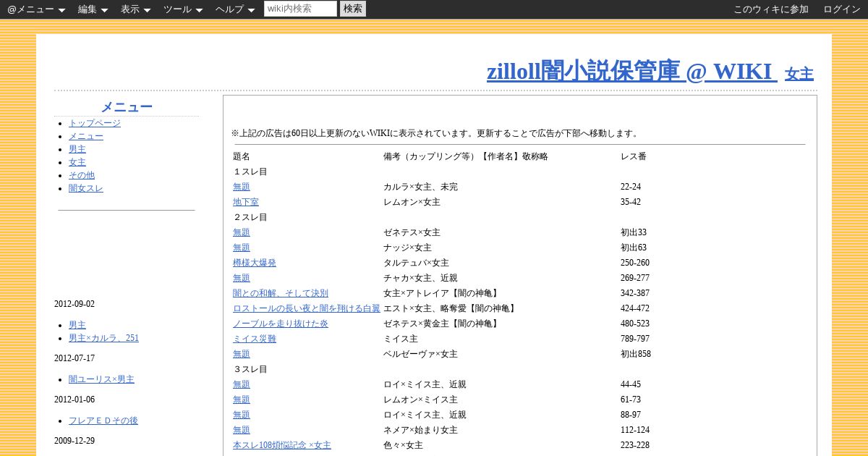Open その他 in the sidebar menu
The image size is (868, 456).
pyautogui.click(x=82, y=175)
